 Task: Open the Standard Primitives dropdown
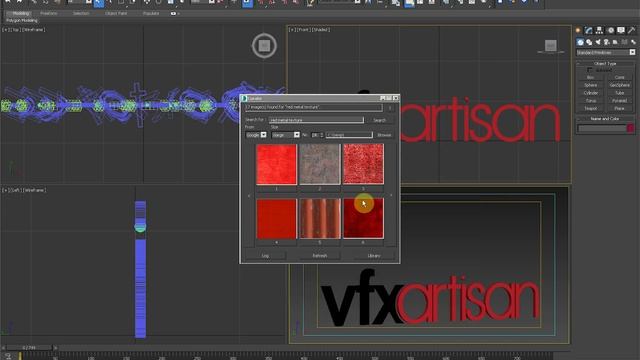click(x=606, y=52)
